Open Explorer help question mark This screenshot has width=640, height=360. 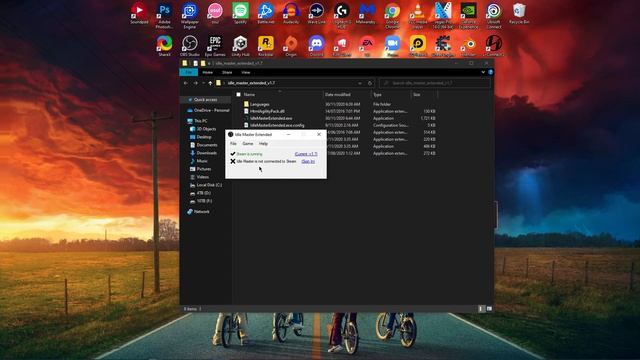tap(490, 72)
